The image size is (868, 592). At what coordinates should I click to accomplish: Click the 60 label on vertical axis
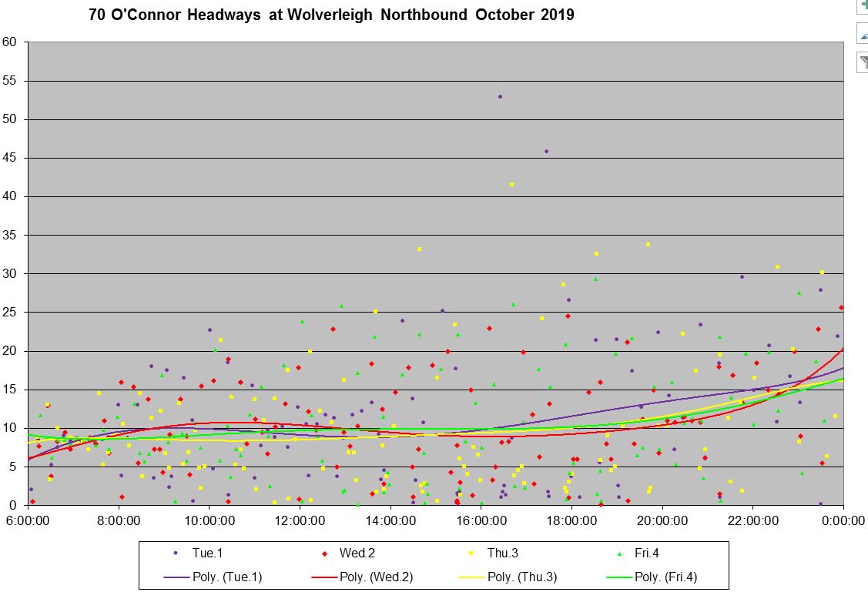(x=9, y=42)
